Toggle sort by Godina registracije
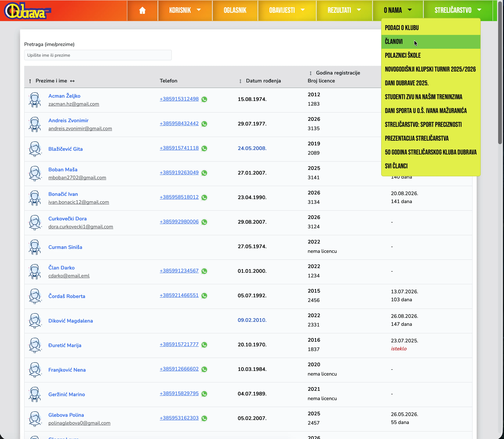This screenshot has width=504, height=439. [310, 73]
